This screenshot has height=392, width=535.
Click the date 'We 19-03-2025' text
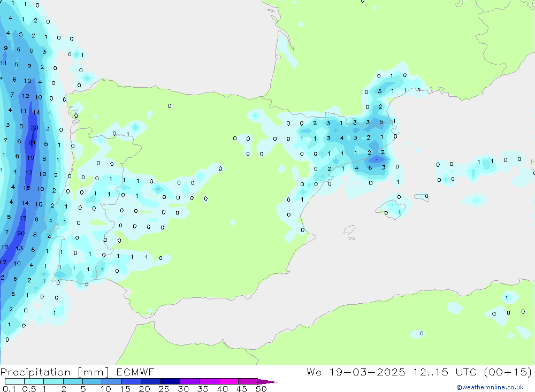tap(355, 372)
